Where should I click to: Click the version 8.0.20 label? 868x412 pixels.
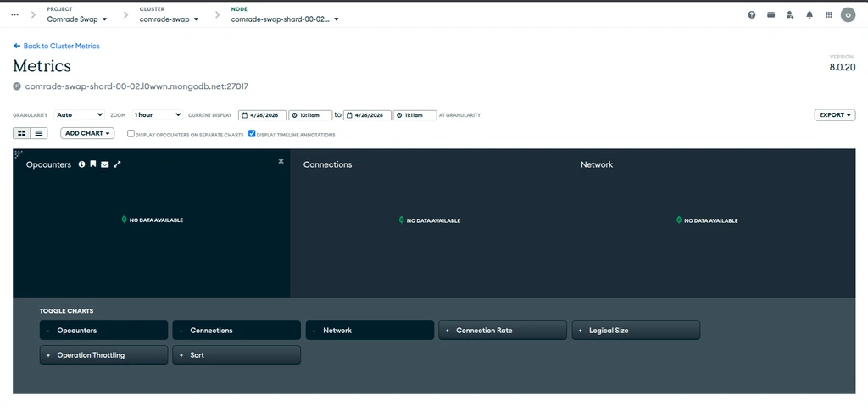(x=843, y=67)
